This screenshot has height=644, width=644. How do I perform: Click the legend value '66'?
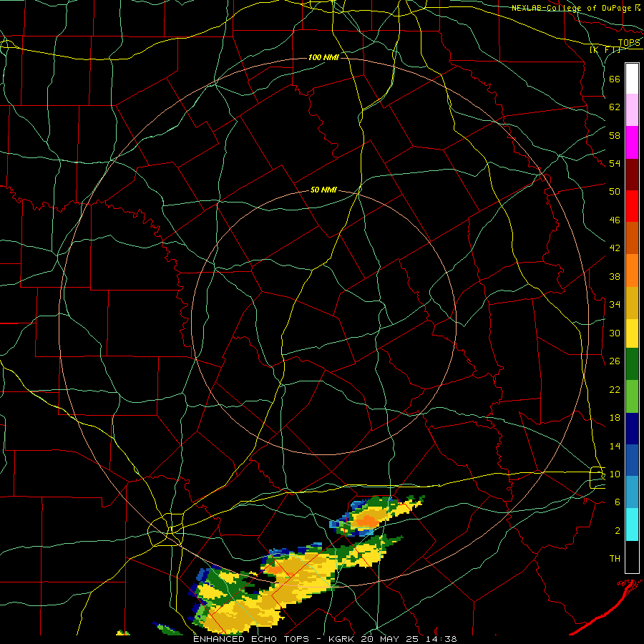615,79
